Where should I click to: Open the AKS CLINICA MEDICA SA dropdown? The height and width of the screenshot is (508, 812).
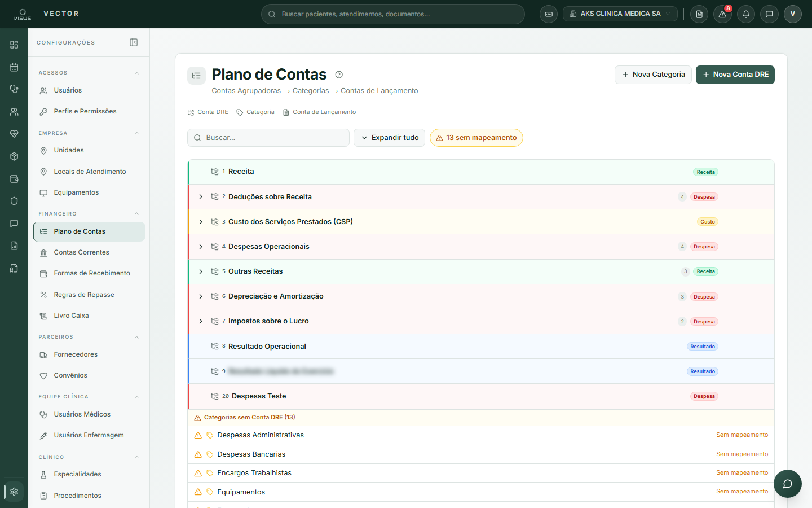620,14
